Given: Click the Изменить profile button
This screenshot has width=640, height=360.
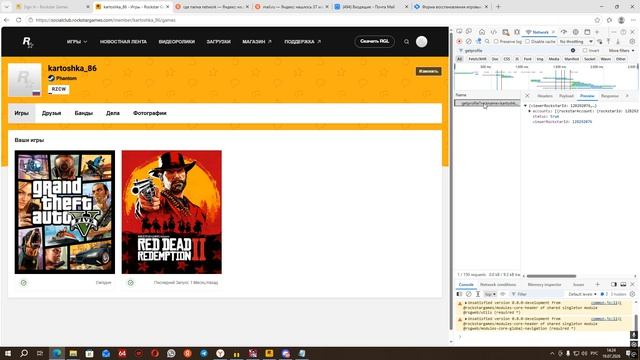Looking at the screenshot, I should (429, 71).
